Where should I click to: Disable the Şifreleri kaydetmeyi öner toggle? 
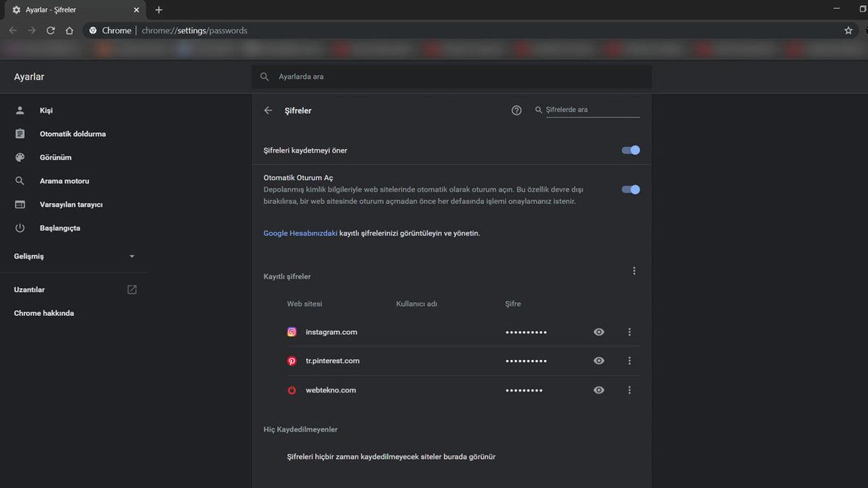coord(630,150)
